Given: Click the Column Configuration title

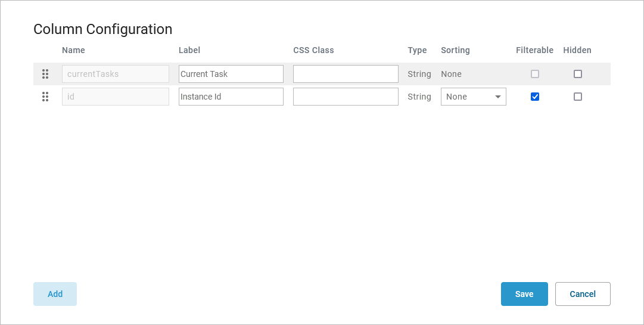Looking at the screenshot, I should (x=102, y=29).
